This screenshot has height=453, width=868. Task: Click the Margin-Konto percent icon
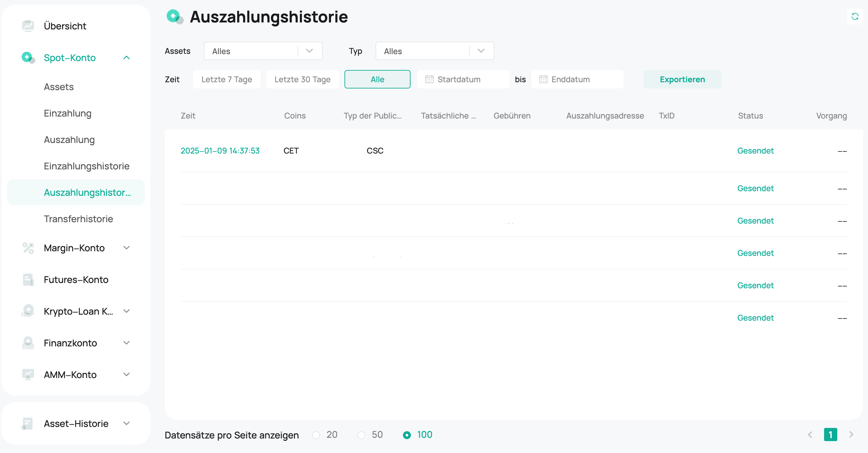(x=28, y=248)
